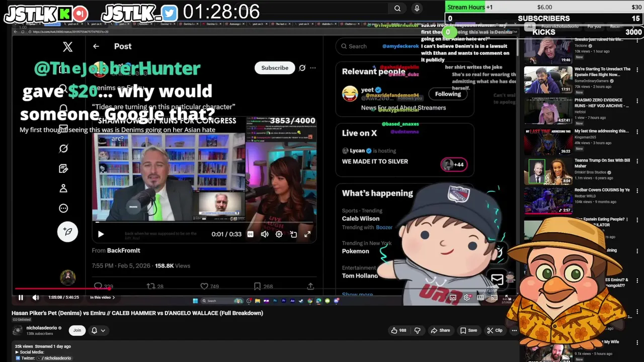The height and width of the screenshot is (362, 644).
Task: Click the Following button for yeet
Action: [448, 94]
